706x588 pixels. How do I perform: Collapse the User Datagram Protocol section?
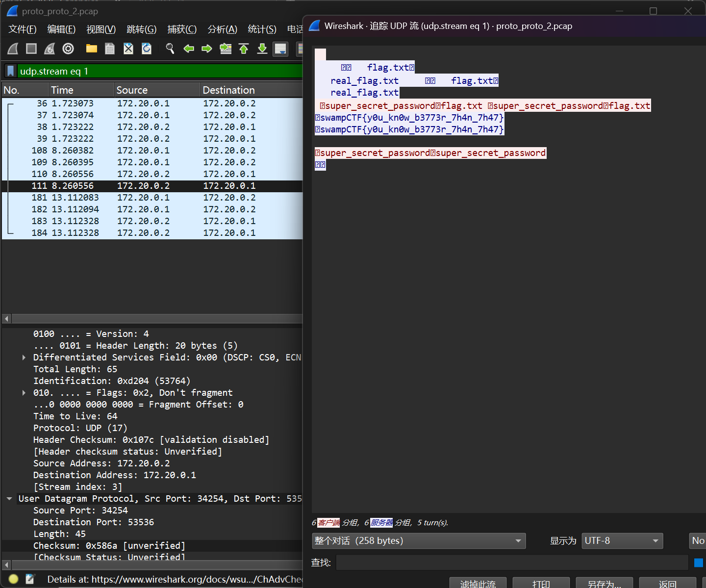tap(9, 499)
